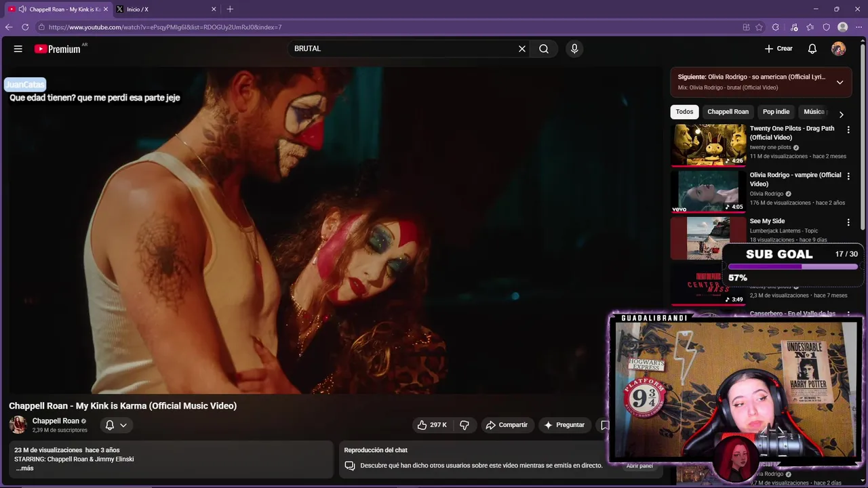Open the YouTube account avatar menu

(x=839, y=49)
